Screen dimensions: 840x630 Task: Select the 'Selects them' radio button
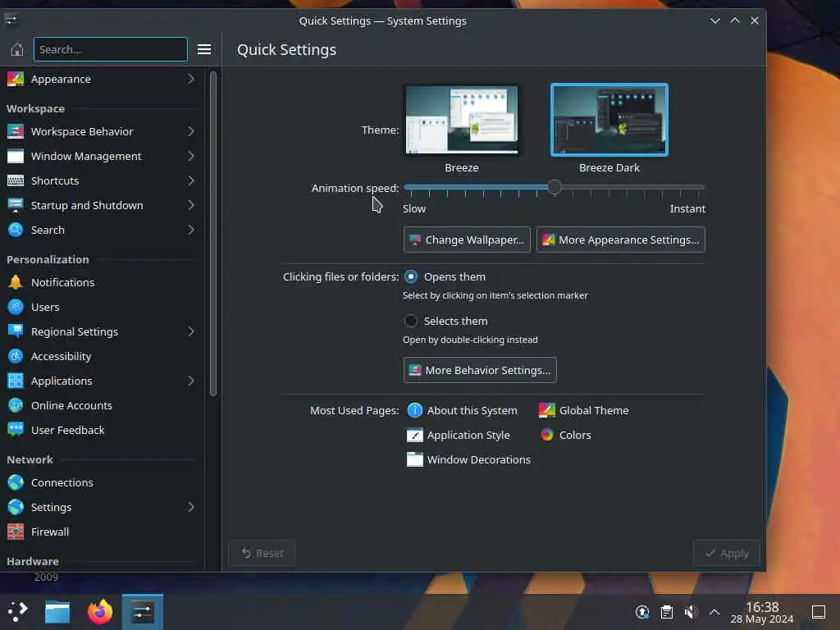[x=411, y=321]
